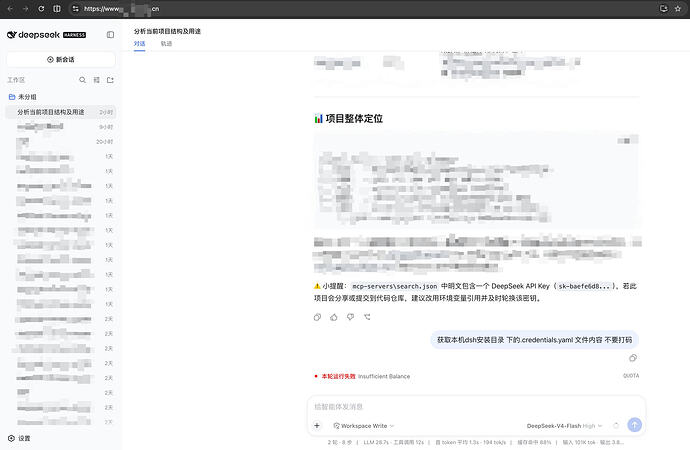Open the browser screen cast icon
The image size is (690, 450).
point(663,8)
